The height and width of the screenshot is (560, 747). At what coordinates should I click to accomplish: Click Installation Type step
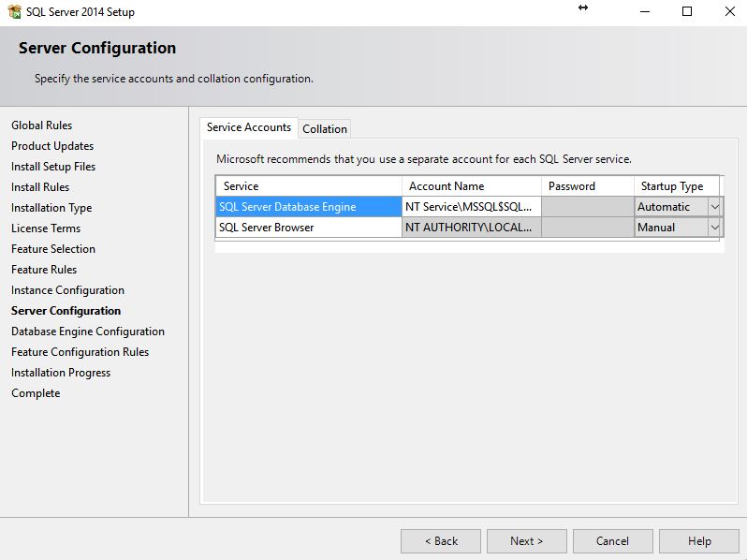pos(51,208)
